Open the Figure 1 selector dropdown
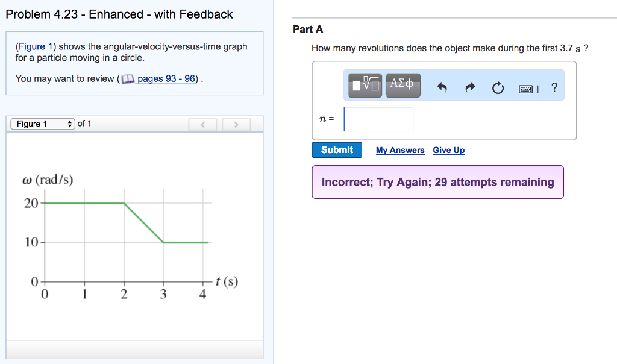The image size is (617, 364). (42, 124)
